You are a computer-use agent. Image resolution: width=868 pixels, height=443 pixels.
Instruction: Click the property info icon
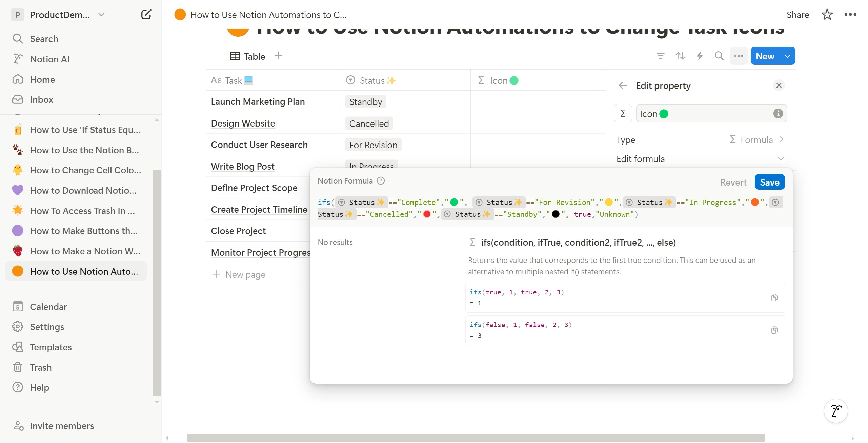tap(778, 114)
